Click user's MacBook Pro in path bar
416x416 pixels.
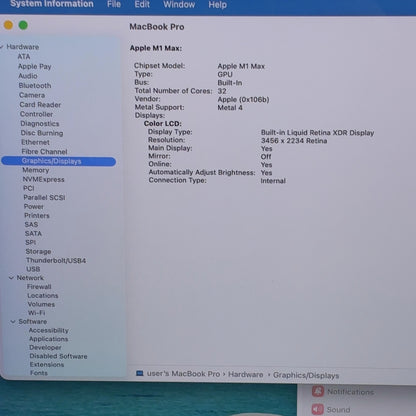click(x=183, y=374)
